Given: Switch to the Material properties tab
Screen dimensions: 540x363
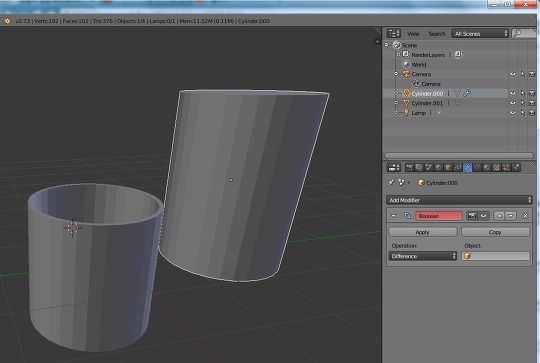Looking at the screenshot, I should (487, 168).
